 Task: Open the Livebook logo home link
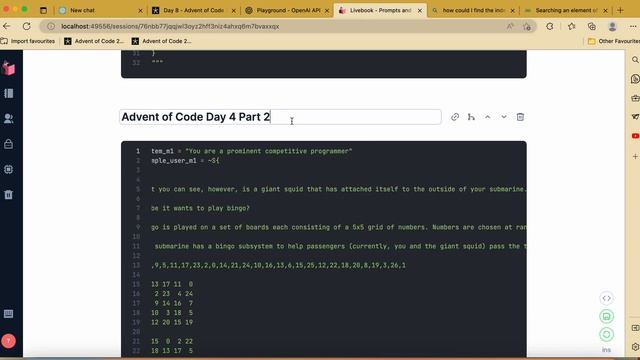click(9, 68)
